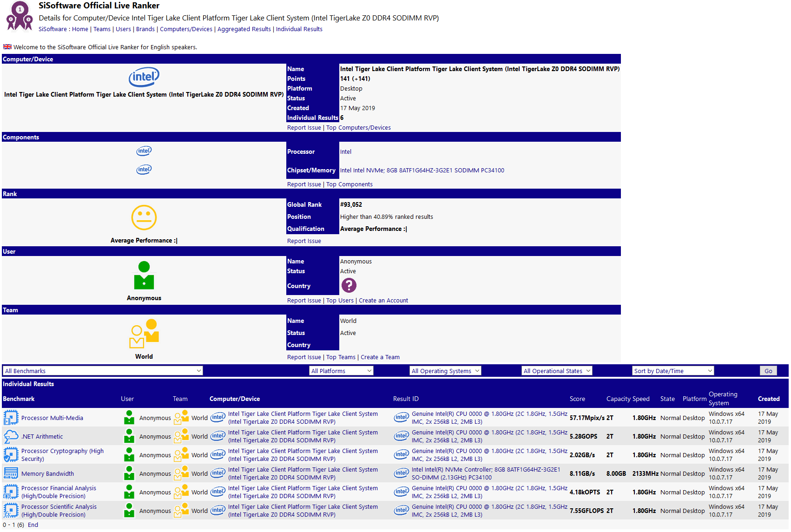Screen dimensions: 791x532
Task: Click the purple question mark country icon
Action: pyautogui.click(x=349, y=285)
